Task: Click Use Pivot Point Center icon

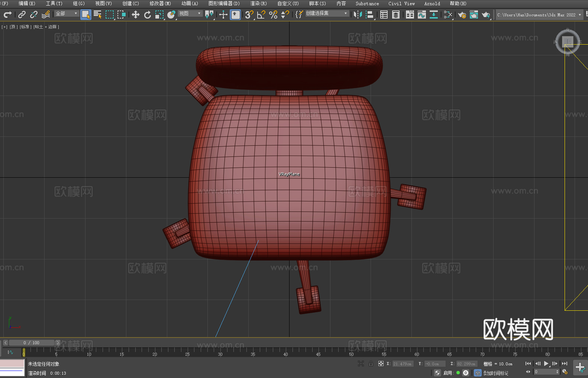Action: pos(209,14)
